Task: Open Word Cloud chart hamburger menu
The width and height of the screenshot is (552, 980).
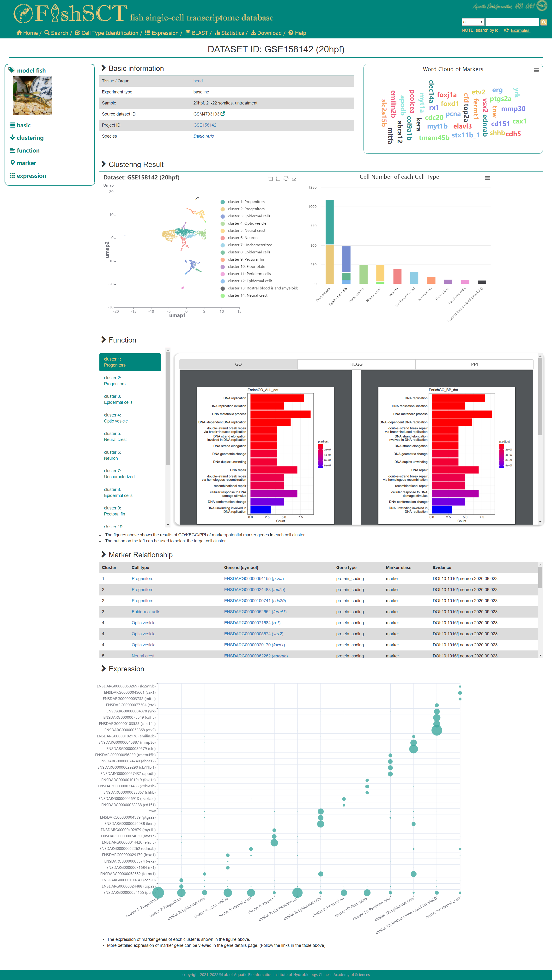Action: pos(536,70)
